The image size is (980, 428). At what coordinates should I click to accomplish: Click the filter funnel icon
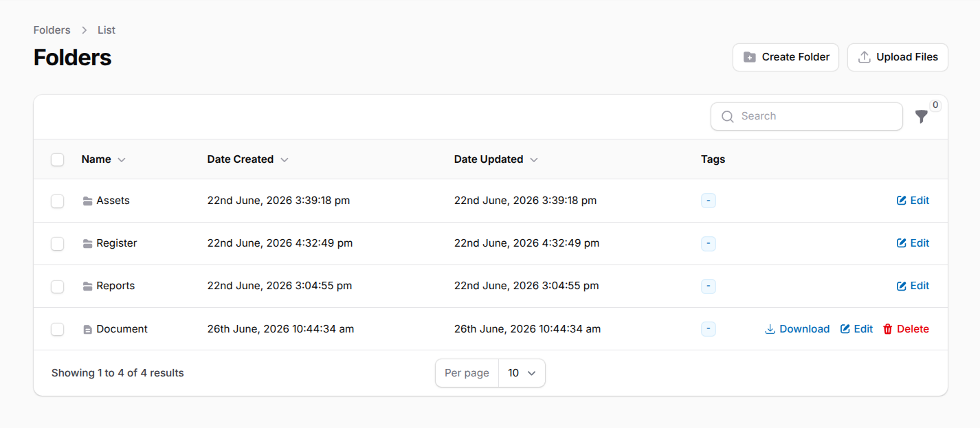tap(922, 117)
